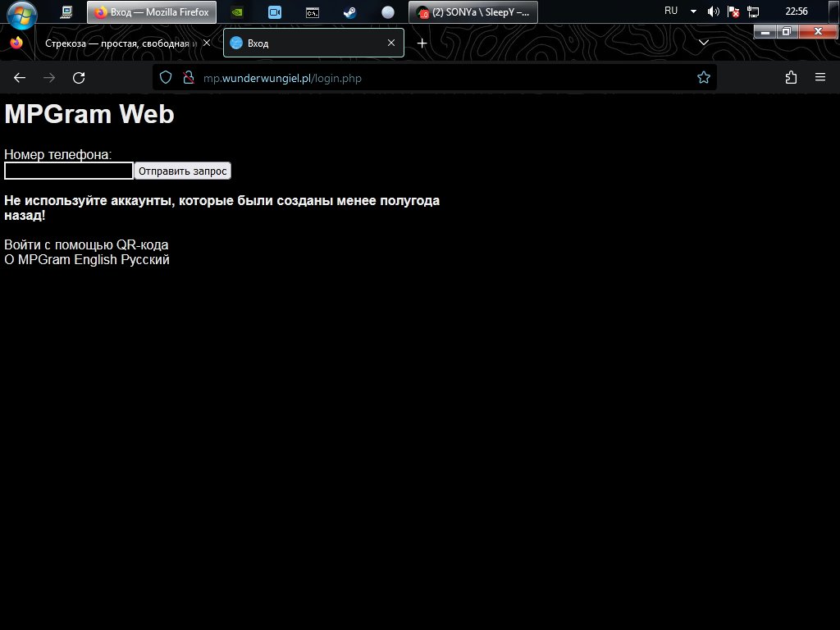
Task: Launch Steam from the taskbar
Action: [349, 12]
